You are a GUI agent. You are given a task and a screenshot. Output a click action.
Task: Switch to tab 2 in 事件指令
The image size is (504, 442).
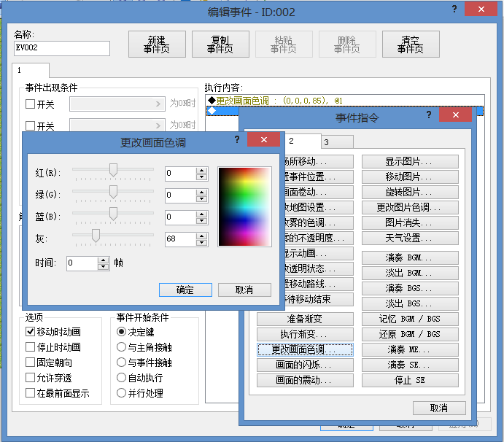[303, 141]
